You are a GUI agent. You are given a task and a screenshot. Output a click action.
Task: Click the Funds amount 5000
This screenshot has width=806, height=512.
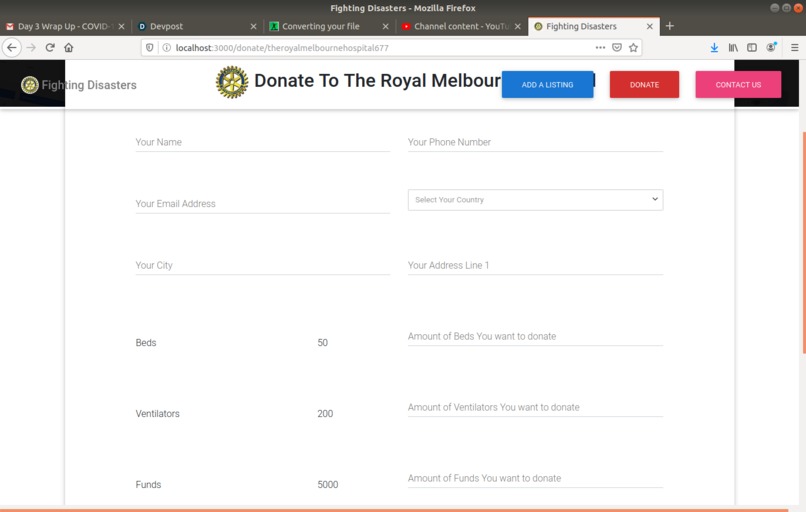(x=327, y=484)
